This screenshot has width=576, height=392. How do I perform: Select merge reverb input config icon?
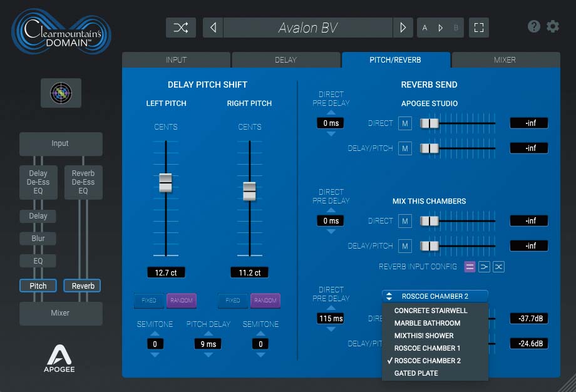pyautogui.click(x=484, y=267)
